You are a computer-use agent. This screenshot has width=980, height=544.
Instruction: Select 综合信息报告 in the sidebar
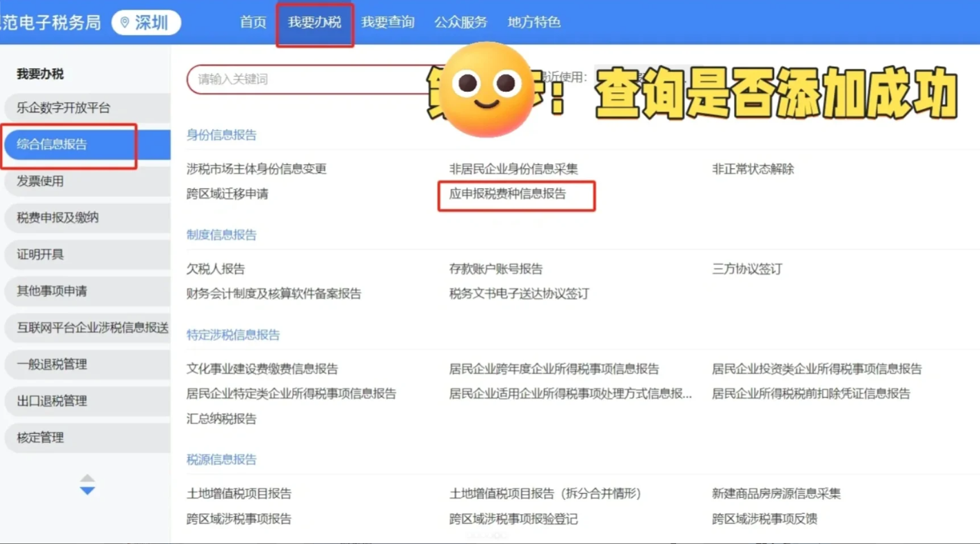[52, 145]
